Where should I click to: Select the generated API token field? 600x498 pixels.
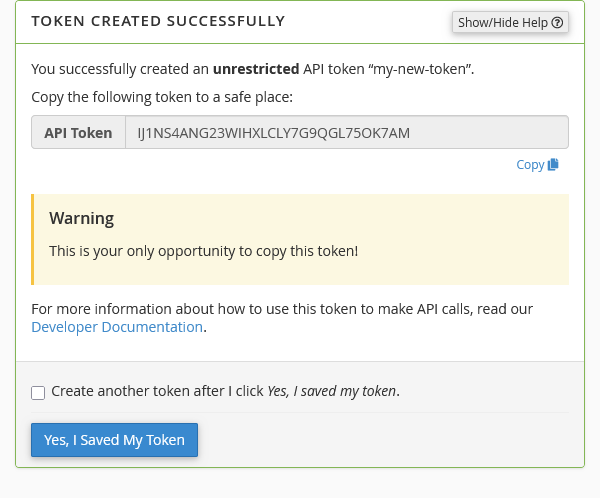click(345, 132)
